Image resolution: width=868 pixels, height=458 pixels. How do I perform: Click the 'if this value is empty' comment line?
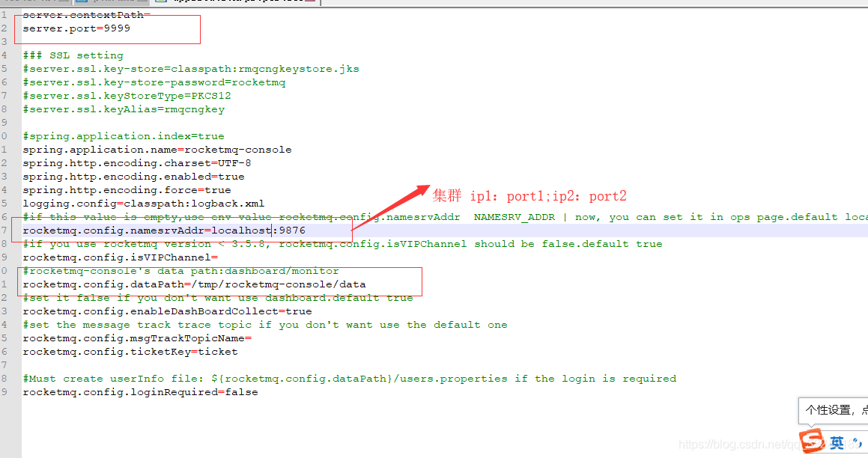pyautogui.click(x=445, y=217)
